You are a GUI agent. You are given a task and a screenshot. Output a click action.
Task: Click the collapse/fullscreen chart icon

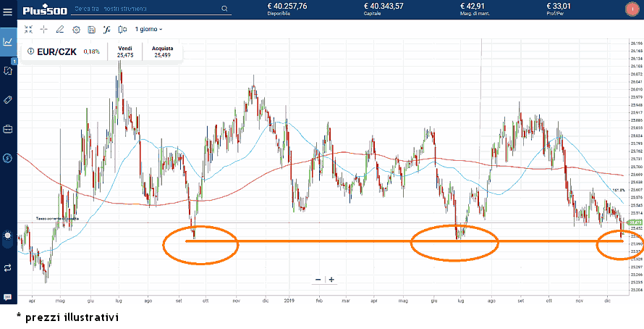tap(28, 30)
